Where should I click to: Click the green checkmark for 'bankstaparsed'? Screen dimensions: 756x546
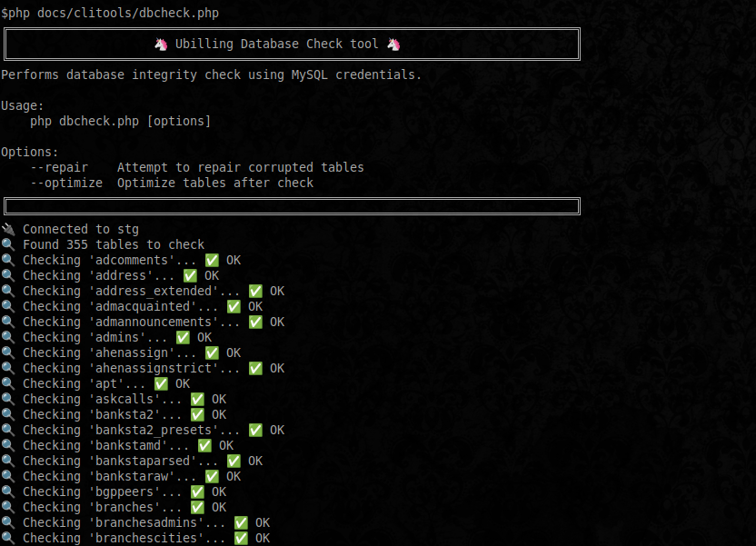coord(234,461)
